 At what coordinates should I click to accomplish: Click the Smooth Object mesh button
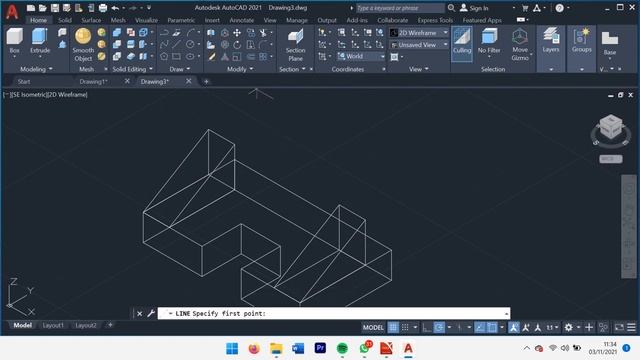click(x=83, y=45)
